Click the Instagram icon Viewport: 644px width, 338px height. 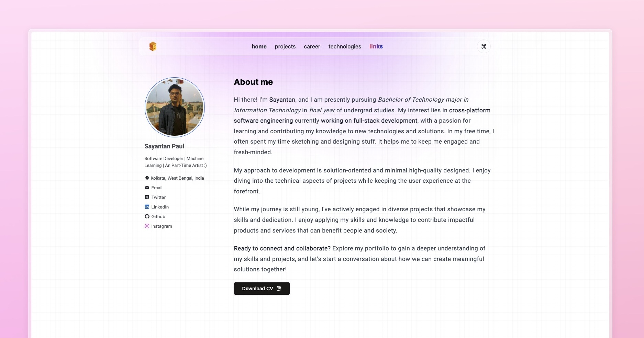click(147, 226)
